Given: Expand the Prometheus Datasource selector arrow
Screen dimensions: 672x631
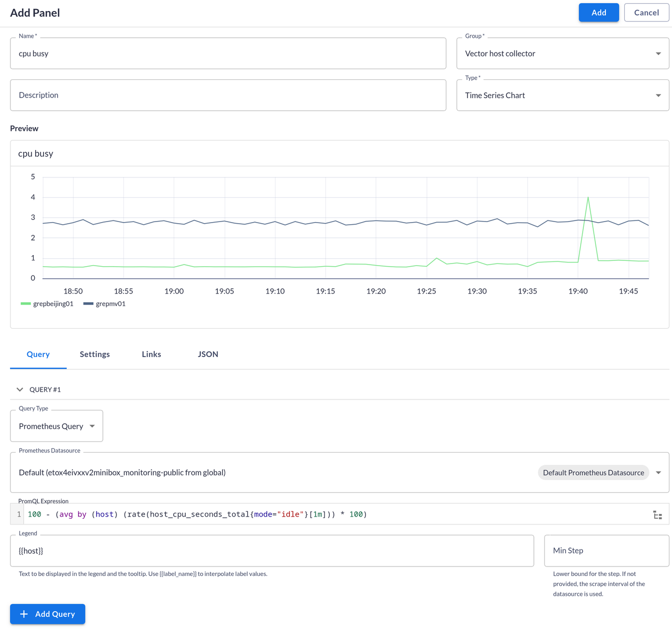Looking at the screenshot, I should (x=658, y=472).
